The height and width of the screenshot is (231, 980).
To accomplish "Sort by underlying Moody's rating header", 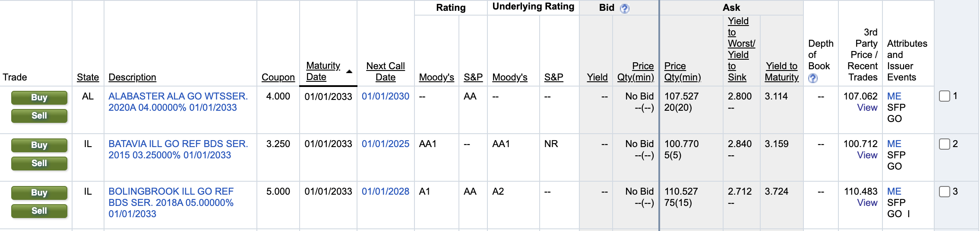I will [509, 77].
